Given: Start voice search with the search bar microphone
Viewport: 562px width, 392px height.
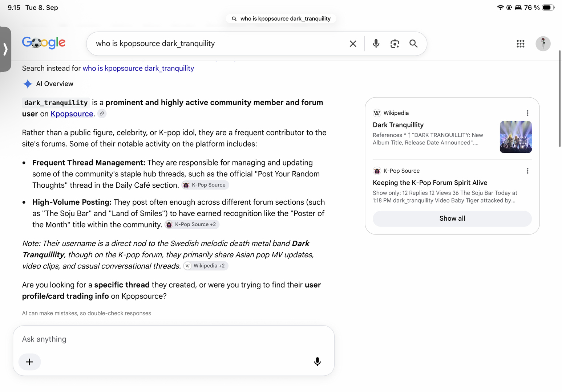Looking at the screenshot, I should (x=376, y=44).
